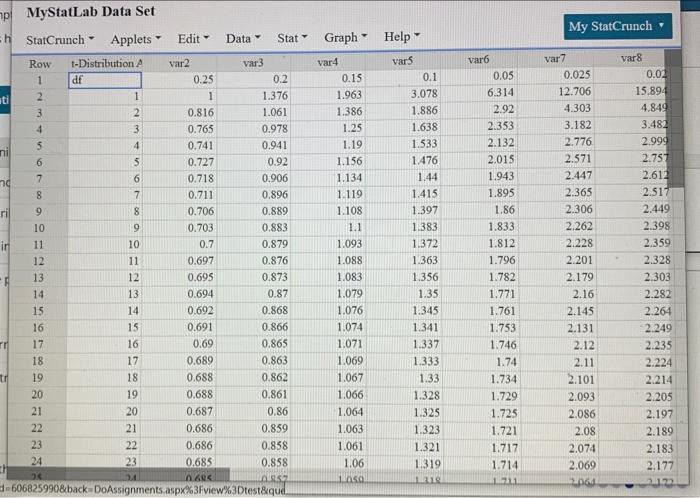This screenshot has height=498, width=700.
Task: Click the 'Row' header cell
Action: pyautogui.click(x=40, y=64)
